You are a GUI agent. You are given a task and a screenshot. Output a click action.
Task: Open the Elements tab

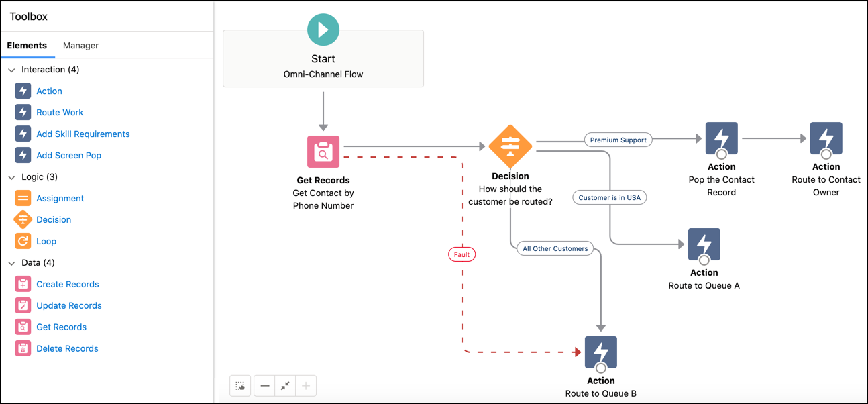(27, 46)
